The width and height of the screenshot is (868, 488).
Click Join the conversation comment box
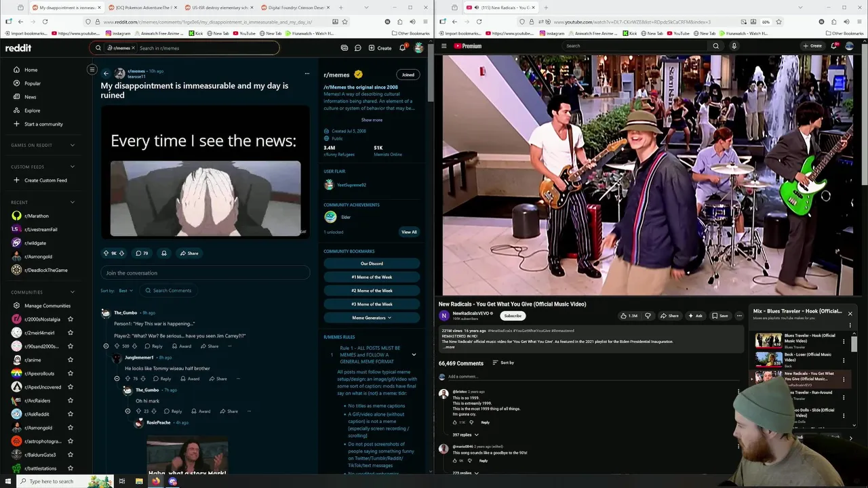pyautogui.click(x=205, y=273)
